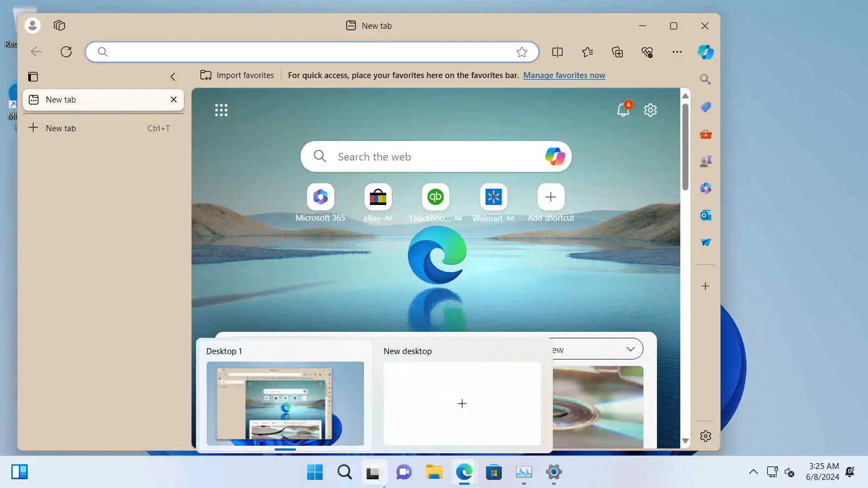Expand the feed layout dropdown chevron
Viewport: 868px width, 488px height.
point(630,349)
